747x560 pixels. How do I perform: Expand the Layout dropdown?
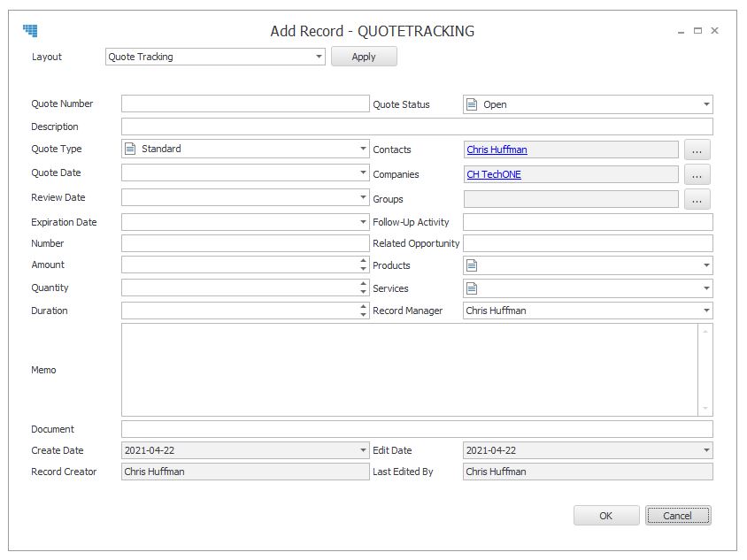pyautogui.click(x=319, y=57)
